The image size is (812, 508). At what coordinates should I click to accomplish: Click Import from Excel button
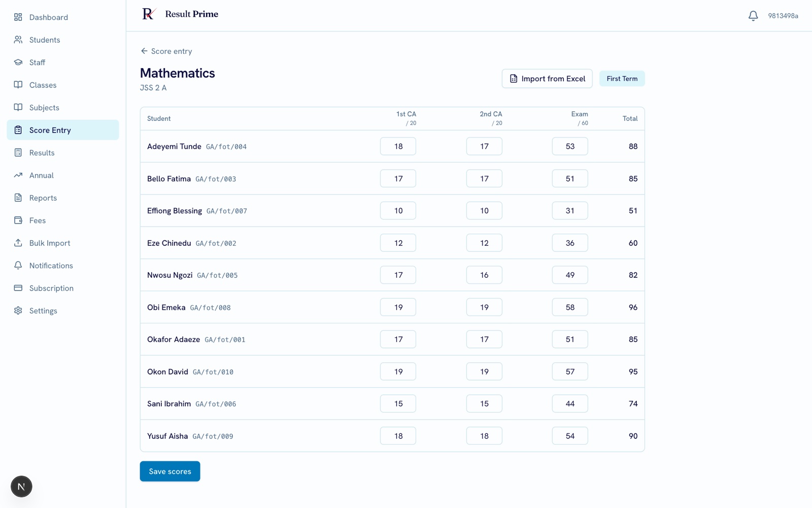coord(547,79)
